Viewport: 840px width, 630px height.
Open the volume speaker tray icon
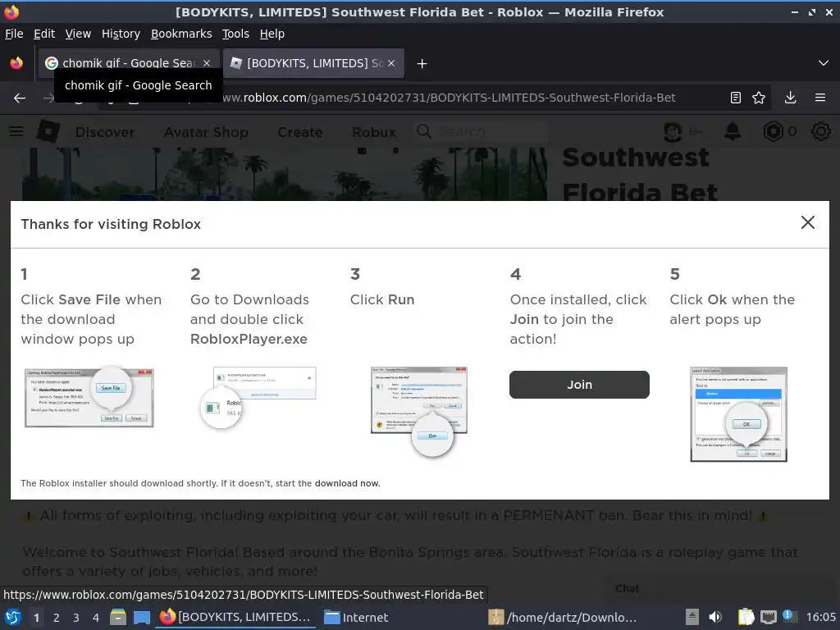715,617
